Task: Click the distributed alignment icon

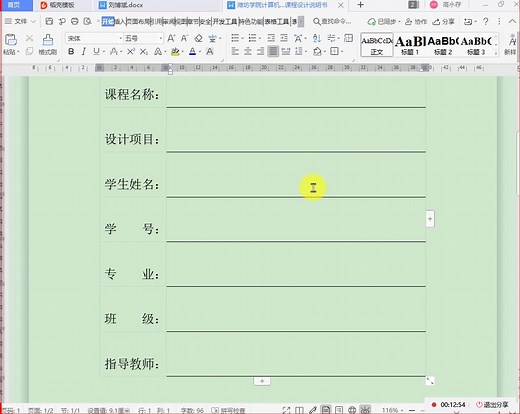Action: (286, 51)
